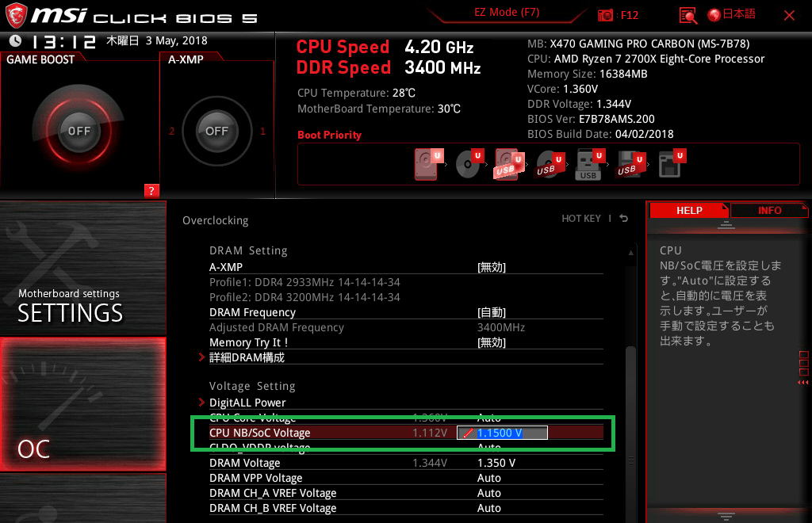Select the DRAM Frequency row label
Screen dimensions: 812x523
point(252,312)
